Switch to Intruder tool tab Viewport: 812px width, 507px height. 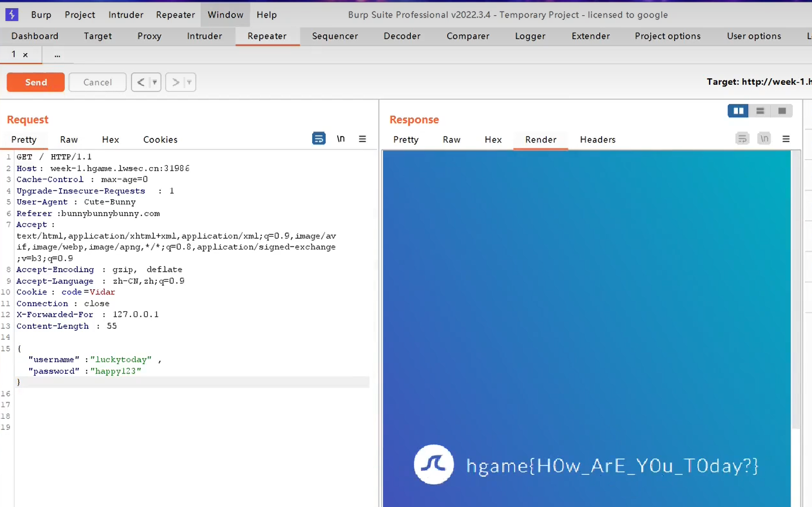(x=205, y=36)
